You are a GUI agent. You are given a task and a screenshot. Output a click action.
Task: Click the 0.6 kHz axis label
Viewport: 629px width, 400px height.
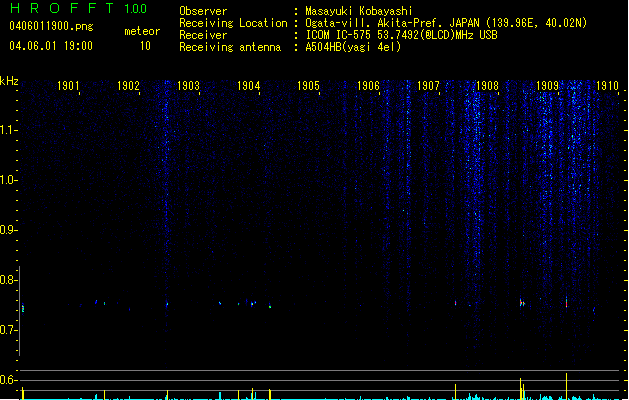8,380
